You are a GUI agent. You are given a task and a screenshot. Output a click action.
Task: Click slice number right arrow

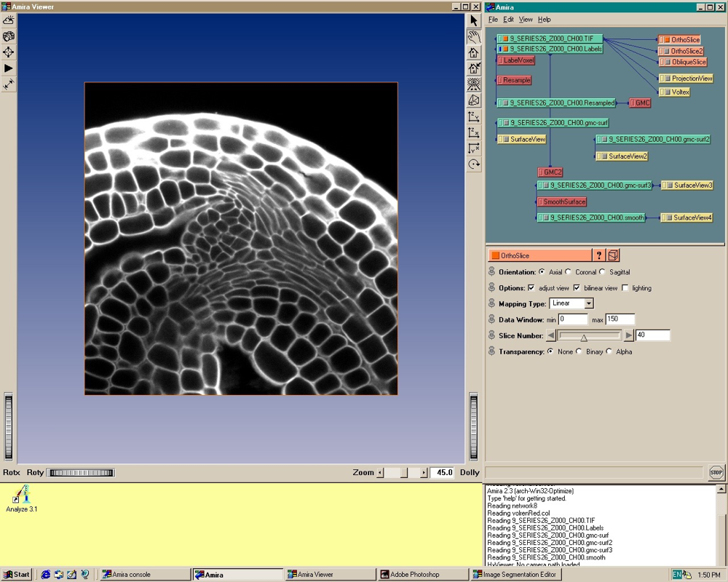coord(629,335)
